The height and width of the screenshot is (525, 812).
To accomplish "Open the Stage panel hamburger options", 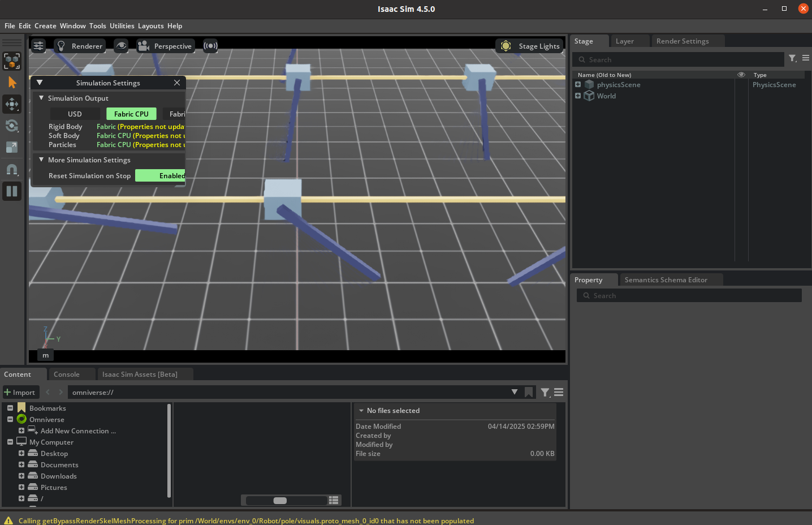I will point(806,58).
